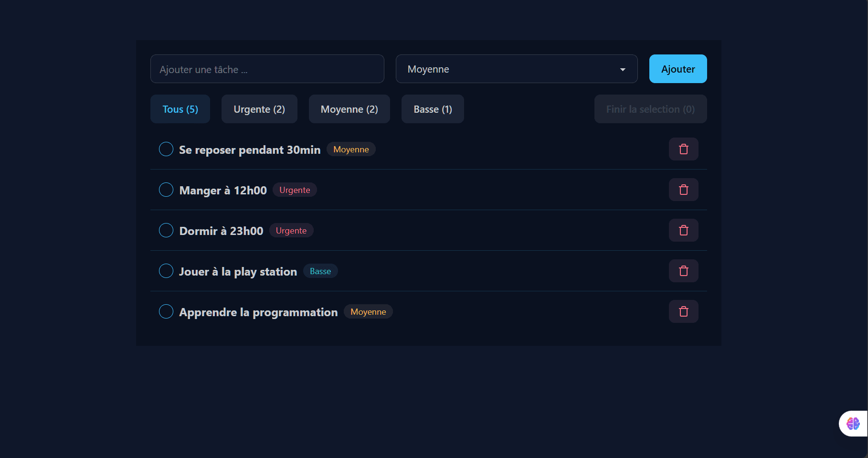
Task: Filter by Basse (1) tasks
Action: point(433,109)
